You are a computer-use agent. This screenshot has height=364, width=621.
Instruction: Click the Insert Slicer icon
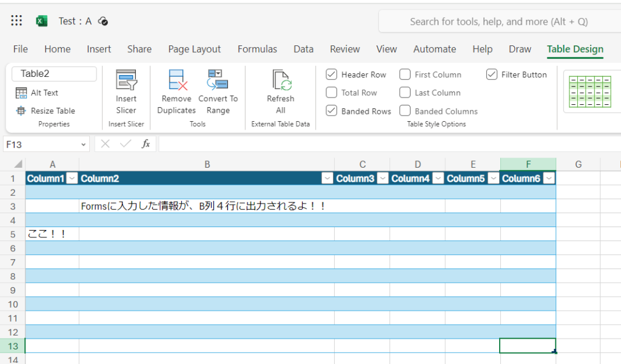coord(126,81)
